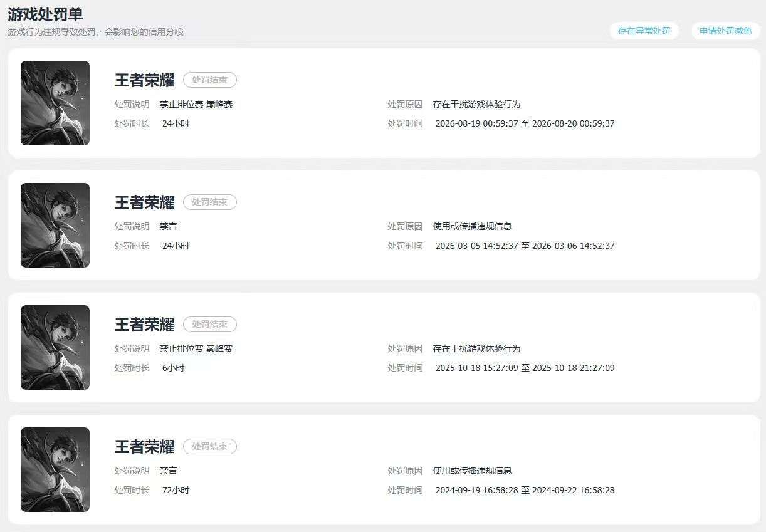Click the 存在异常处罚 button

click(x=644, y=31)
